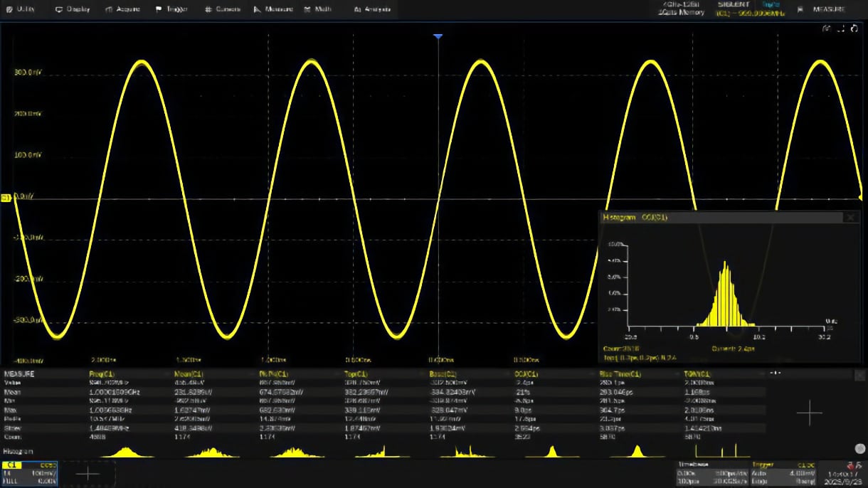Select the Top(C1) measurement column header
The height and width of the screenshot is (488, 868).
pyautogui.click(x=357, y=373)
